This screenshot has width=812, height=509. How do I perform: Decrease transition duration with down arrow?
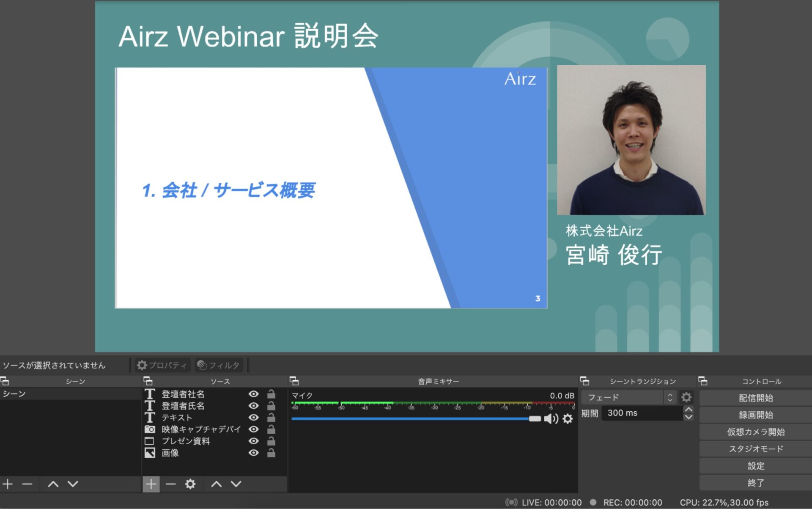click(x=689, y=417)
